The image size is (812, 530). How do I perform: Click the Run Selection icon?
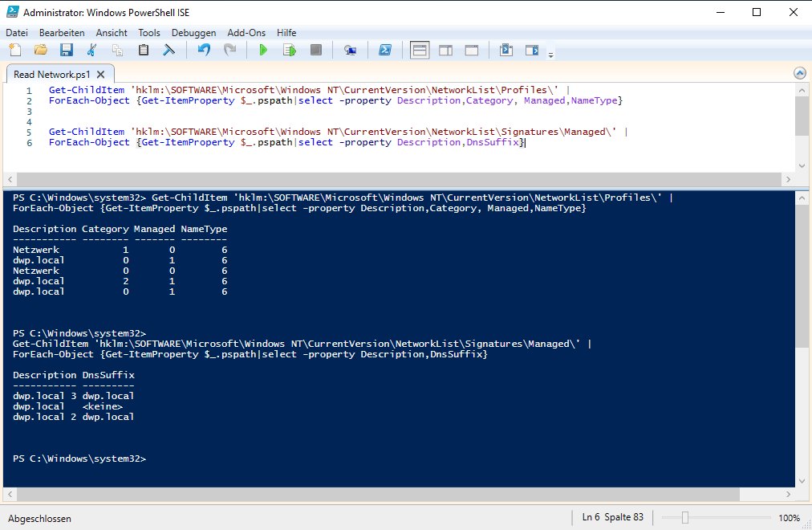pyautogui.click(x=290, y=50)
